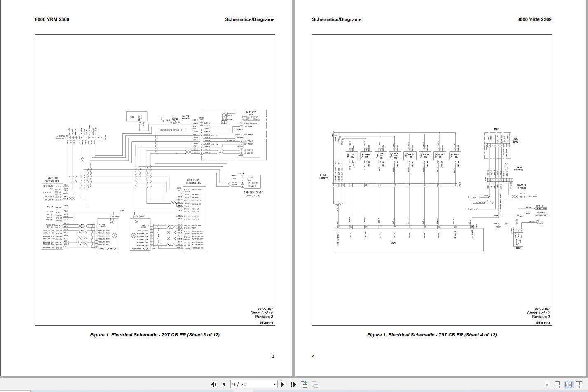The width and height of the screenshot is (588, 392).
Task: Click the MLM label on right schematic
Action: point(497,129)
